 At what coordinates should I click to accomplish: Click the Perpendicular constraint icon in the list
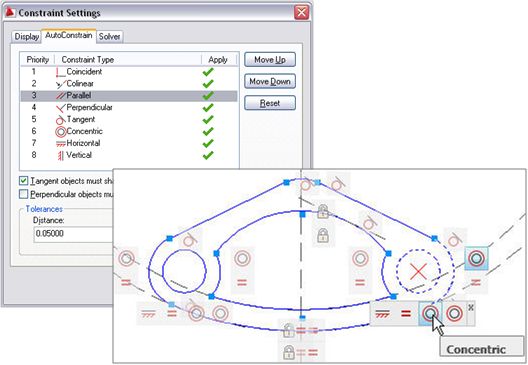[x=61, y=108]
